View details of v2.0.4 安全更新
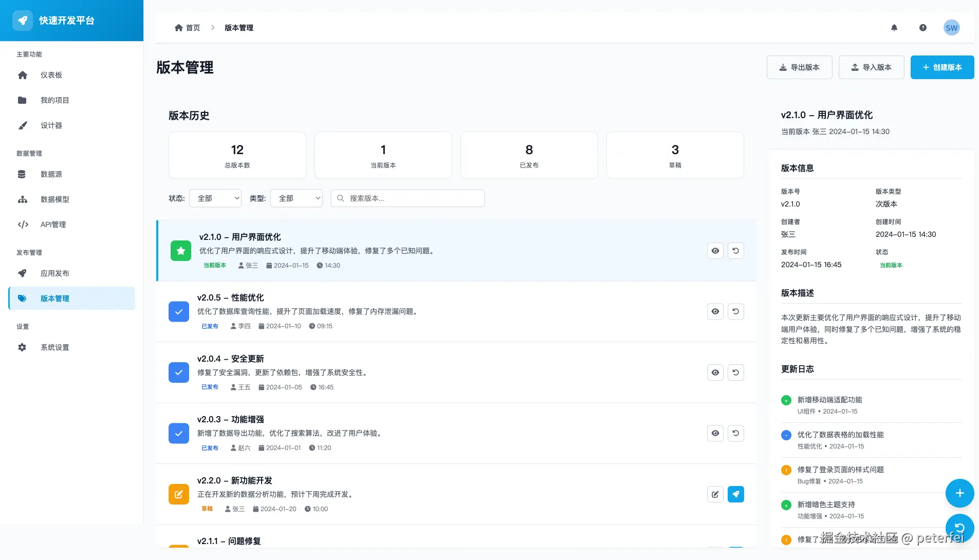 tap(715, 372)
